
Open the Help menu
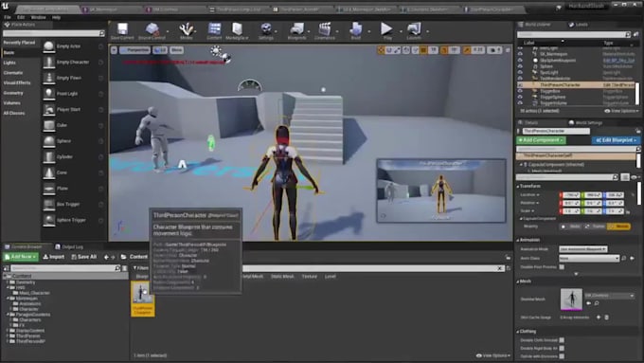(56, 17)
